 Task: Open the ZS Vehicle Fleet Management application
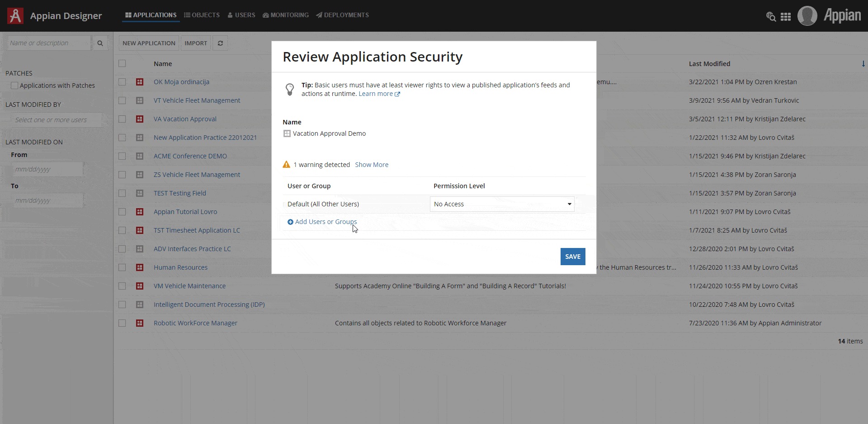pos(197,175)
